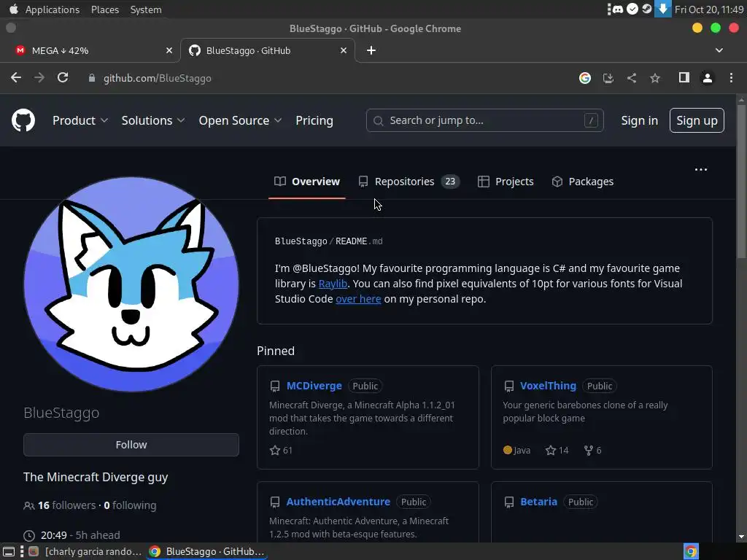
Task: Open the tab search chevron in Chrome
Action: click(x=719, y=50)
